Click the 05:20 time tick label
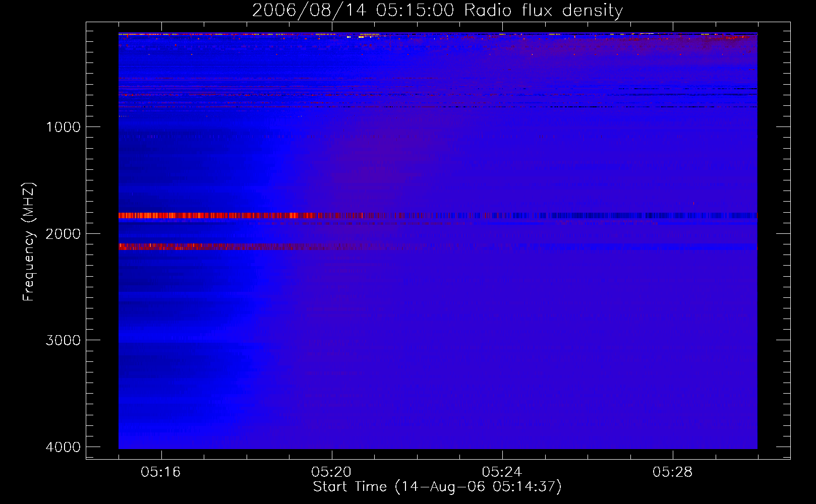Image resolution: width=816 pixels, height=504 pixels. 331,472
